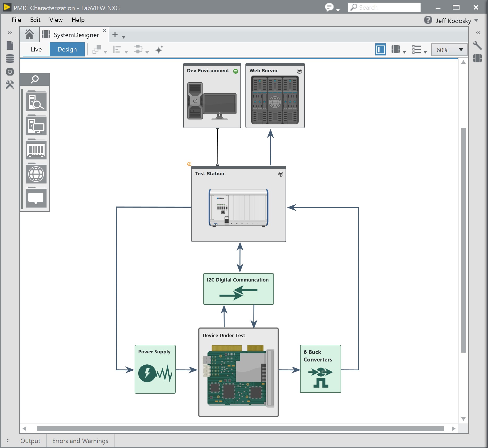Click the feedback speech bubble icon
This screenshot has height=448, width=488.
point(329,7)
